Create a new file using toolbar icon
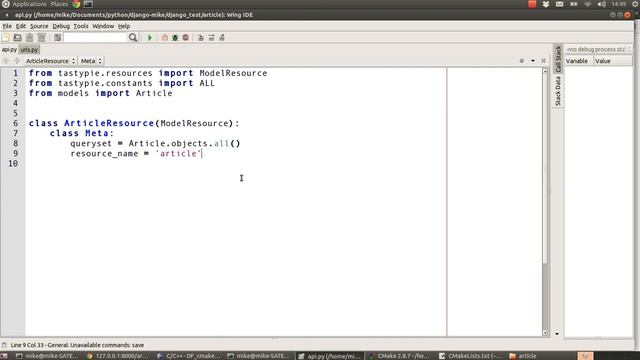The height and width of the screenshot is (360, 640). 6,38
